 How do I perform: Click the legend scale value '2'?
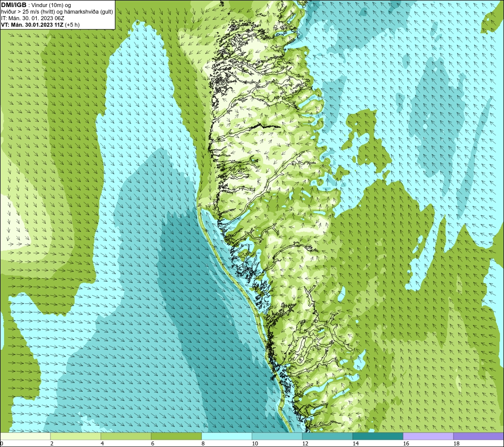(52, 444)
